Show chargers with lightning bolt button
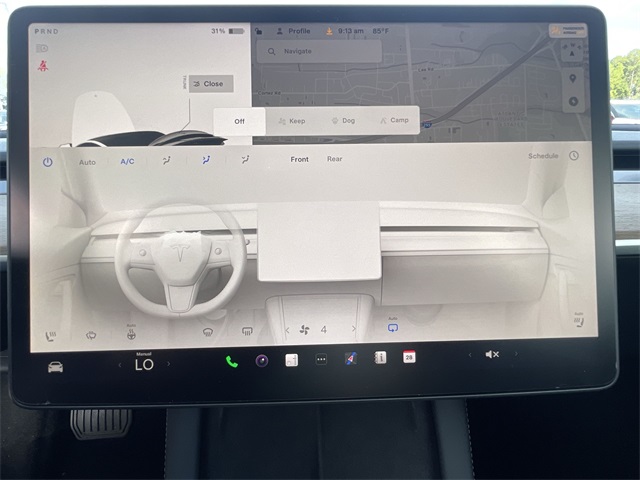Screen dimensions: 640x480 pyautogui.click(x=573, y=101)
